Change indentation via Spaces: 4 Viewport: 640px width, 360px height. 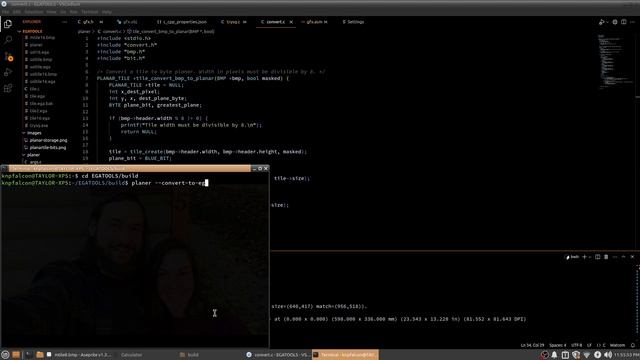point(558,345)
